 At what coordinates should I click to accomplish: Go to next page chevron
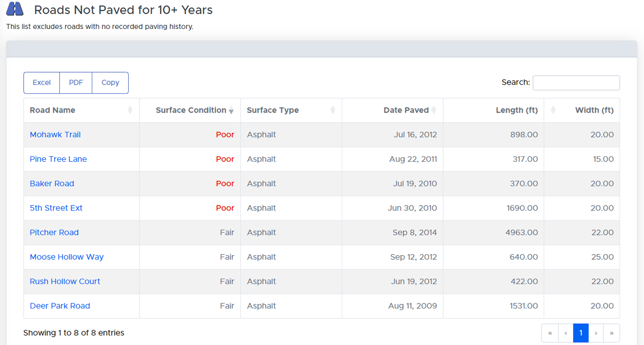(596, 333)
